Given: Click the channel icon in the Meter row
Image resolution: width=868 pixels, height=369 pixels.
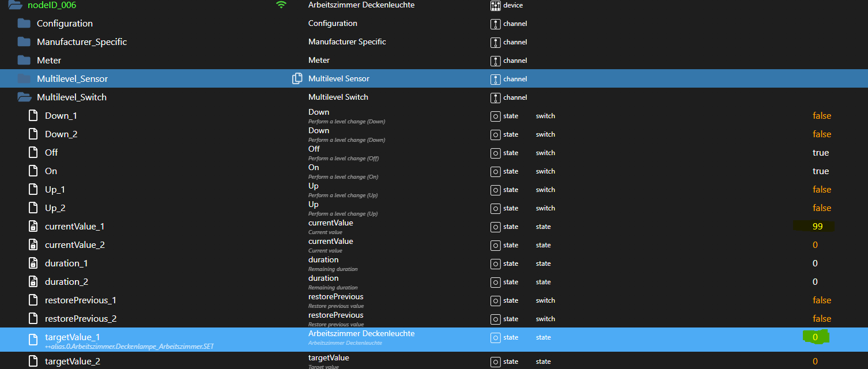Looking at the screenshot, I should [495, 61].
